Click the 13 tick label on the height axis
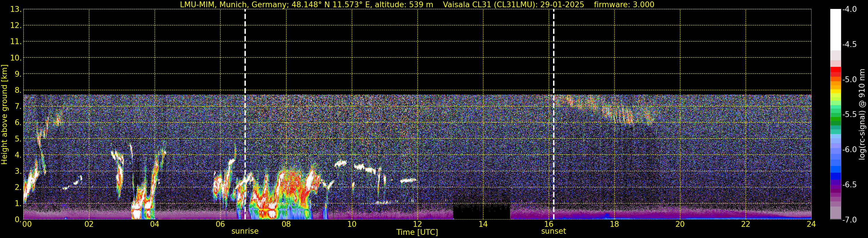The width and height of the screenshot is (868, 238). [15, 10]
